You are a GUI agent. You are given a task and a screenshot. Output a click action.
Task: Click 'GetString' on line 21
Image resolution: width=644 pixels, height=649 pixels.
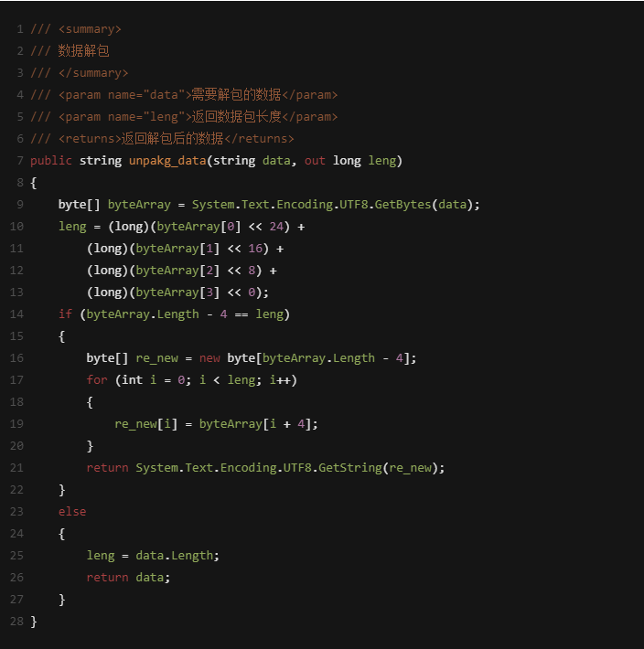click(350, 468)
